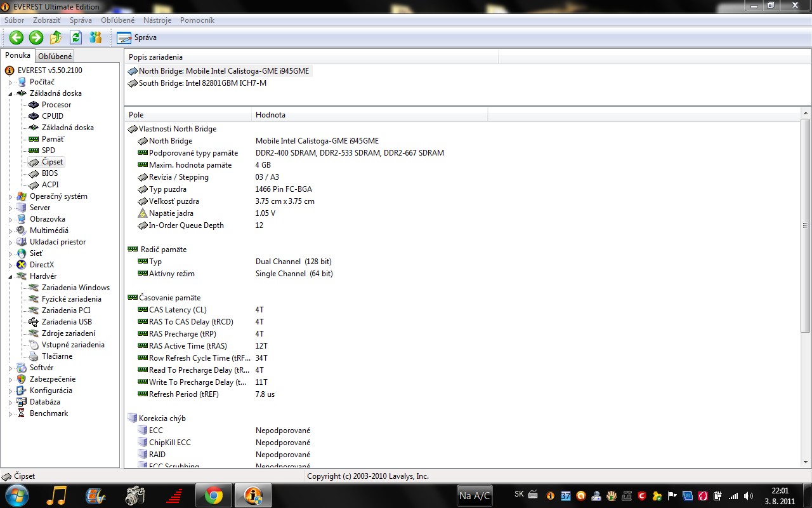Open the Súbor menu

pyautogui.click(x=14, y=20)
